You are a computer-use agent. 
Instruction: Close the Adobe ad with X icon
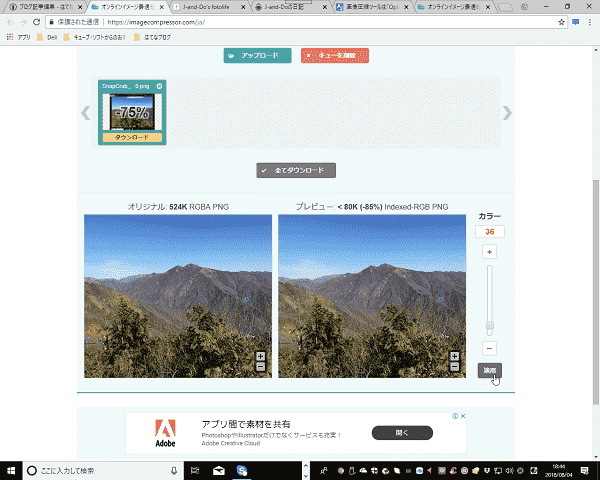[463, 416]
